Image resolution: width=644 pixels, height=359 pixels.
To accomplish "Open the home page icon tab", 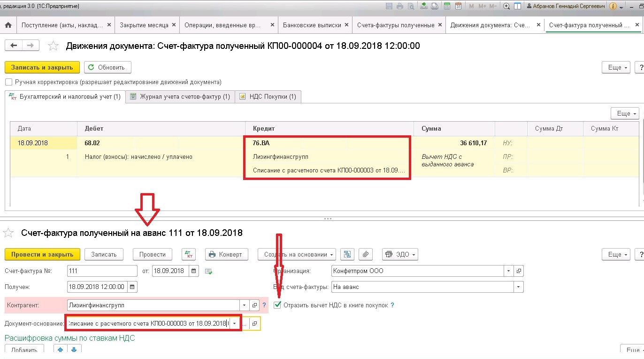I will pyautogui.click(x=8, y=25).
